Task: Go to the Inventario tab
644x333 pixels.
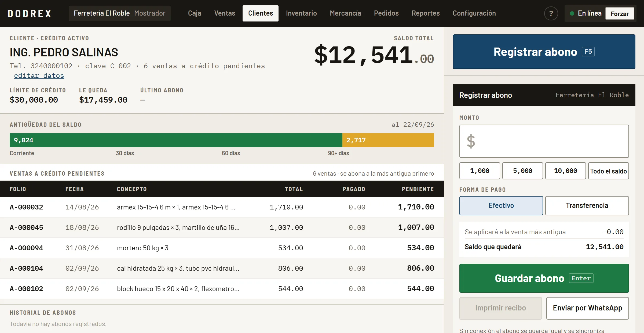Action: [301, 13]
